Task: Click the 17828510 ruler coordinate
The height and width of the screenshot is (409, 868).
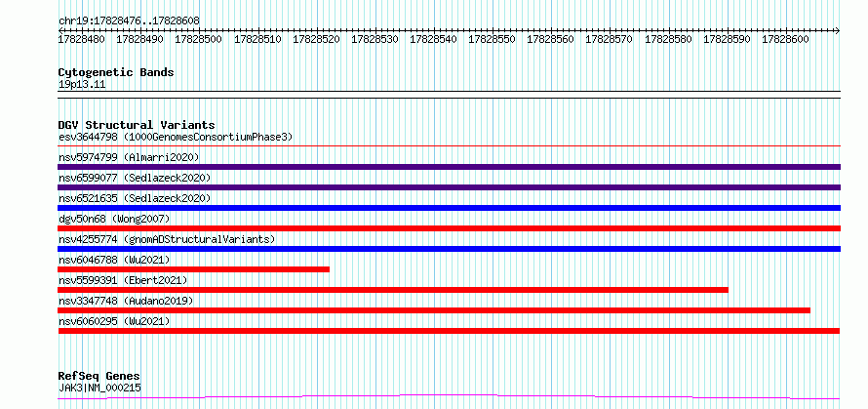Action: coord(258,39)
